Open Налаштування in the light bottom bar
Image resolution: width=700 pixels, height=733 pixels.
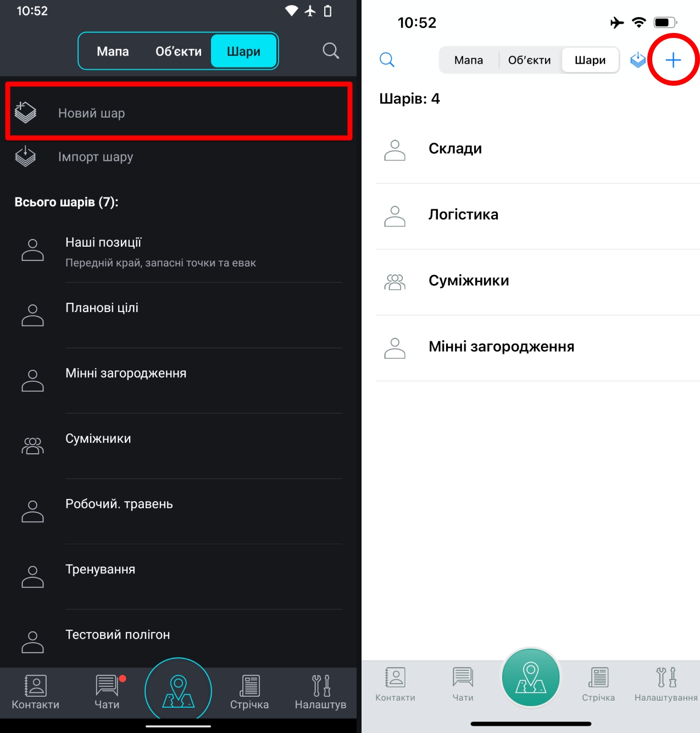pos(666,684)
